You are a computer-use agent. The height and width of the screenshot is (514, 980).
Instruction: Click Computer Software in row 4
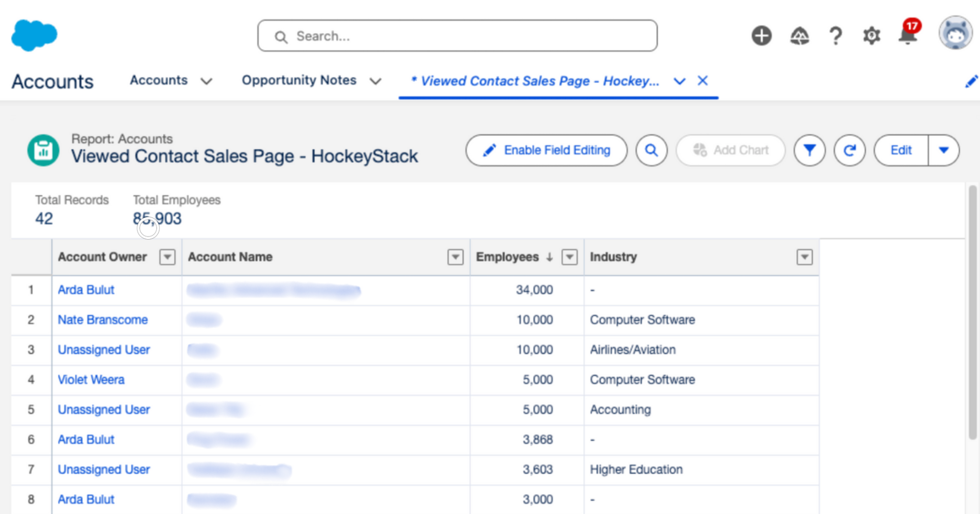point(642,380)
